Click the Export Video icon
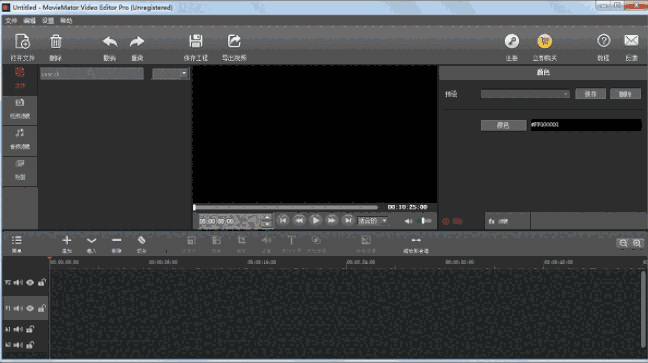The width and height of the screenshot is (648, 363). (x=234, y=41)
